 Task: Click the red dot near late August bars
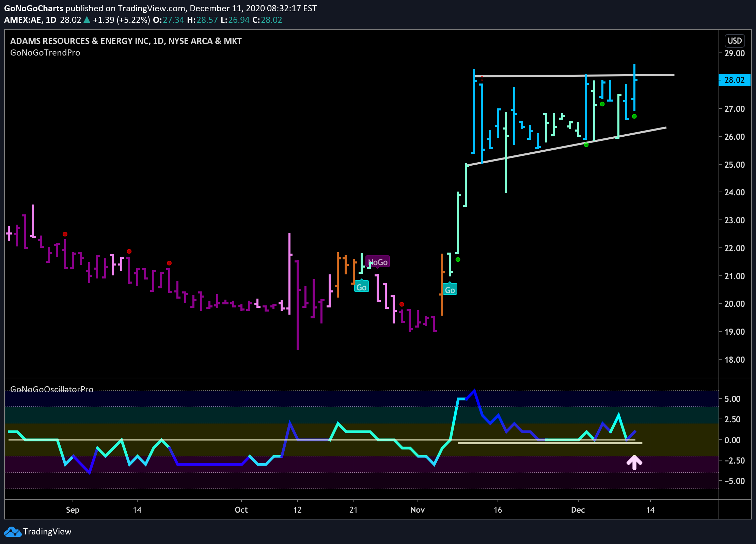(65, 234)
